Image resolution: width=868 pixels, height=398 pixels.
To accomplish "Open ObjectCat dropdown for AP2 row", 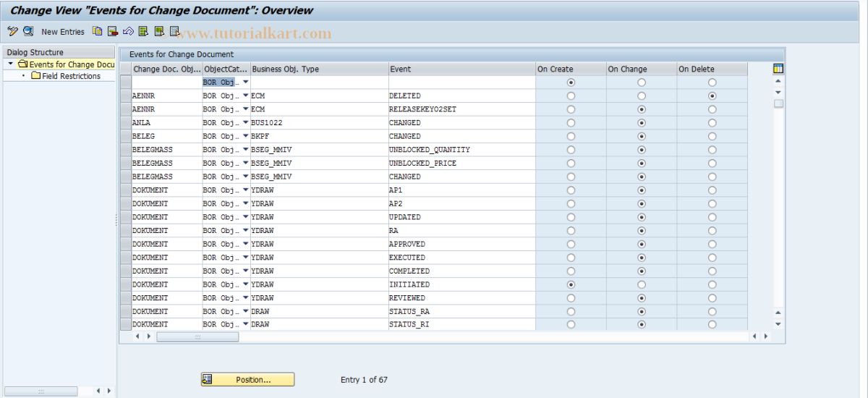I will [x=245, y=203].
